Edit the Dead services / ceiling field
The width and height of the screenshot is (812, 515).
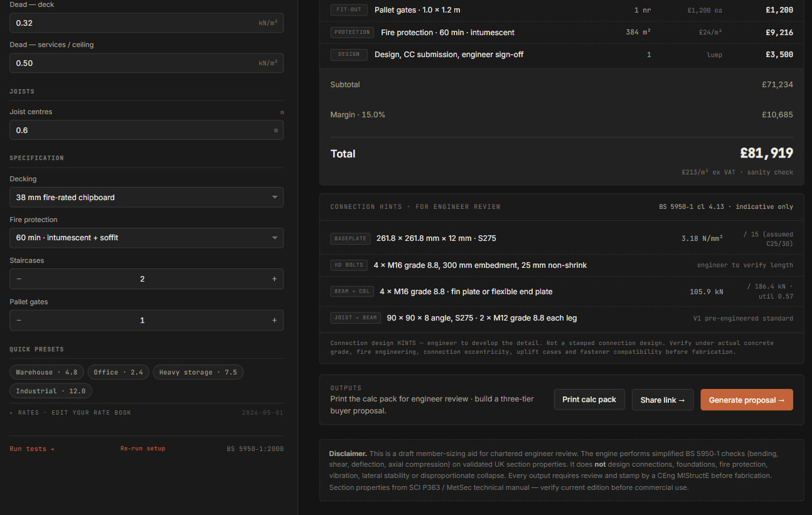pyautogui.click(x=146, y=63)
